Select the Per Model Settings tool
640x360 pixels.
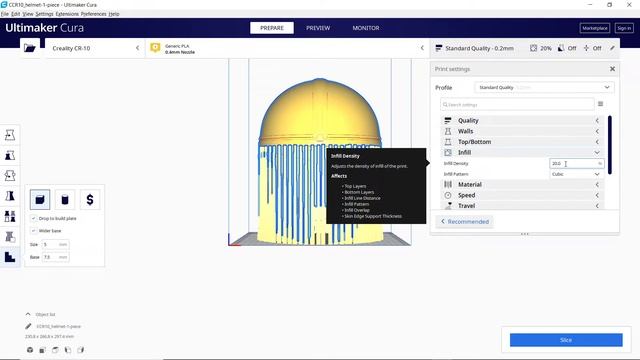[10, 216]
